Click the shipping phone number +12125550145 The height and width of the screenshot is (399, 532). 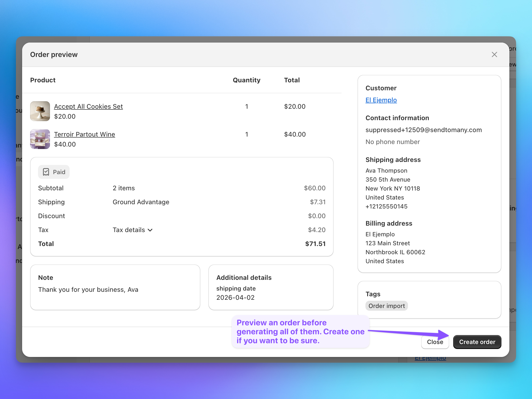click(x=386, y=206)
